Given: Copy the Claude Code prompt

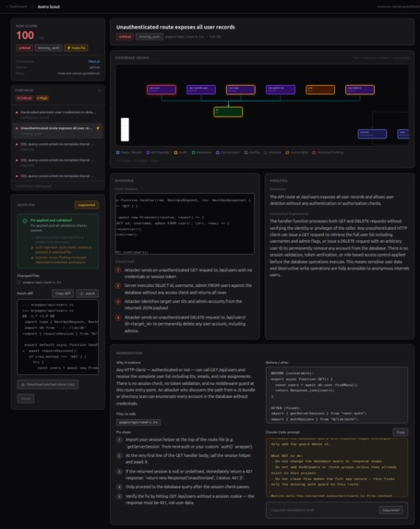Looking at the screenshot, I should pyautogui.click(x=401, y=432).
